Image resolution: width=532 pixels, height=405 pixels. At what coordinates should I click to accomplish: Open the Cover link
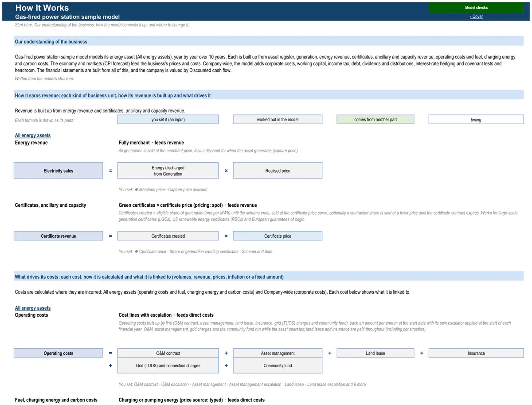[x=476, y=16]
